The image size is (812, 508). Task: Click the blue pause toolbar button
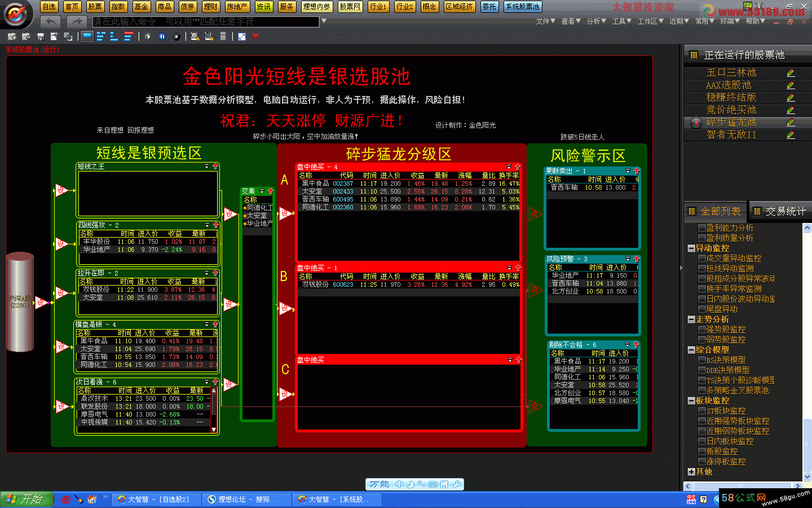[162, 36]
